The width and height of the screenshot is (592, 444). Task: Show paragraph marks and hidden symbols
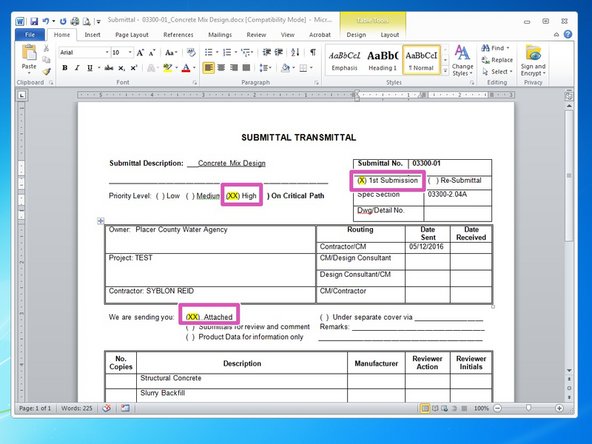coord(313,52)
